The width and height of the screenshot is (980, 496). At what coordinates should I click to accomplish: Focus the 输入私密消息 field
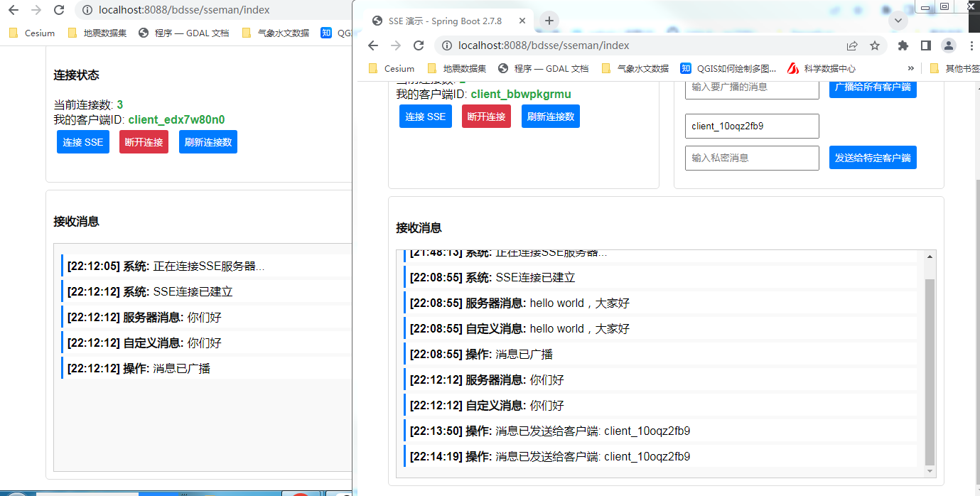click(752, 158)
